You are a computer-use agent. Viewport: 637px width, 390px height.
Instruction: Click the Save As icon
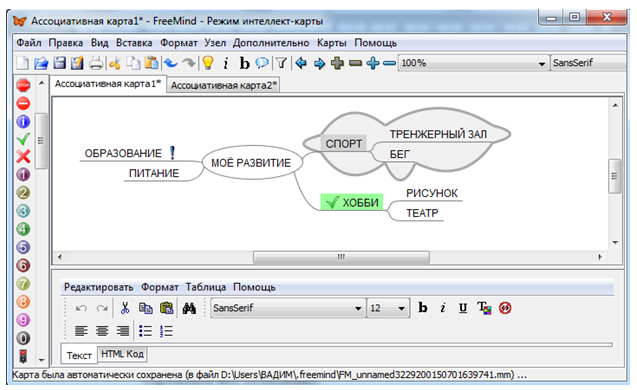(77, 63)
